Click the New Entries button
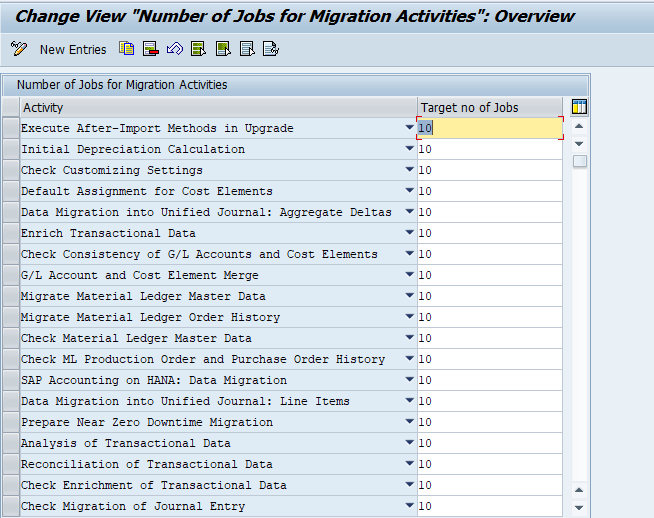The width and height of the screenshot is (654, 518). (x=73, y=49)
